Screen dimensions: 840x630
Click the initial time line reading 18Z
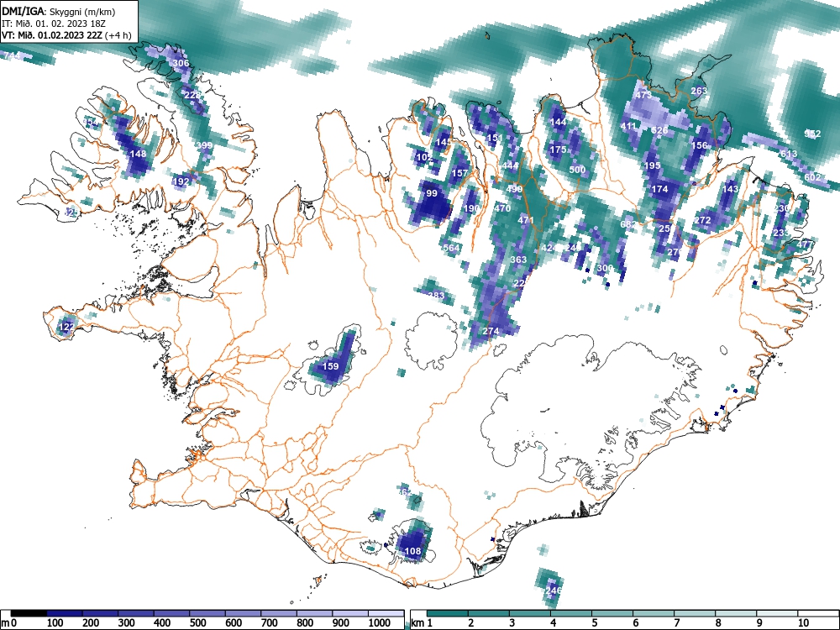point(52,24)
